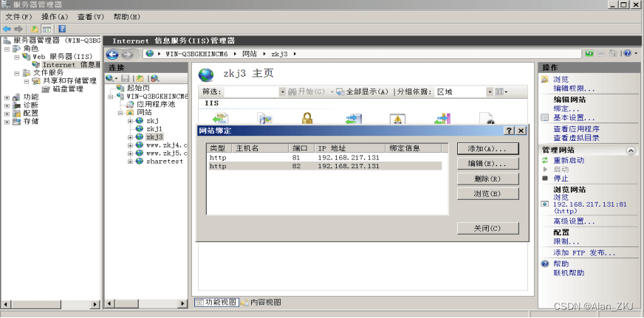Click the blue help question mark toolbar icon
The image size is (644, 318).
[x=62, y=29]
